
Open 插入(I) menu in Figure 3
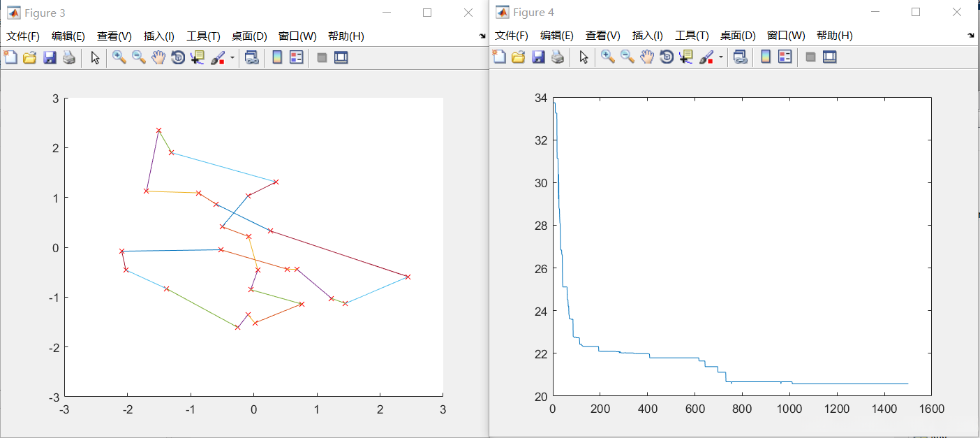pos(159,36)
